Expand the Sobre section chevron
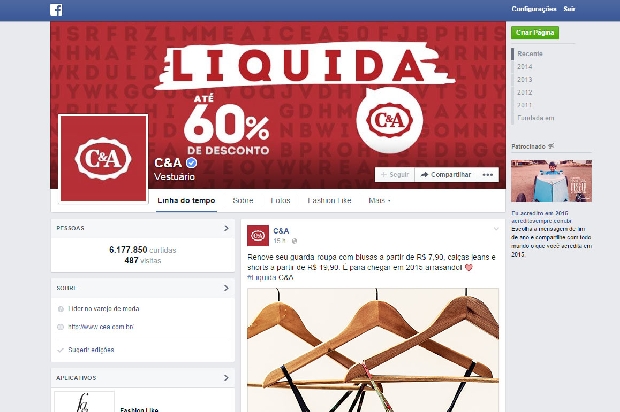Screen dimensions: 620x412 click(226, 288)
